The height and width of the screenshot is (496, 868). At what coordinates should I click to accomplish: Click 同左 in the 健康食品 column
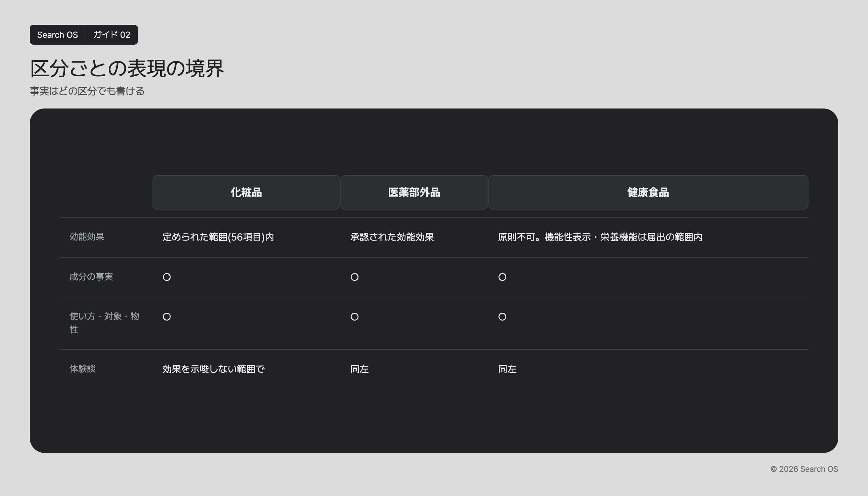(x=507, y=369)
